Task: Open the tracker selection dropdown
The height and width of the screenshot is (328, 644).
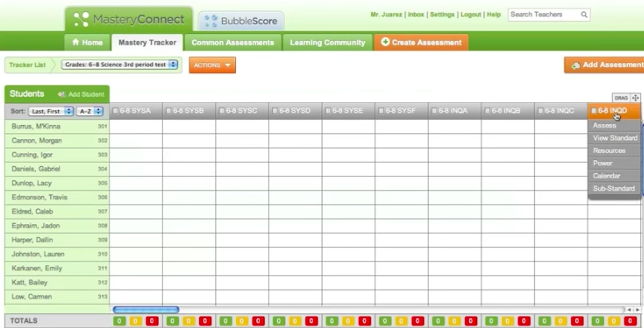Action: 120,65
